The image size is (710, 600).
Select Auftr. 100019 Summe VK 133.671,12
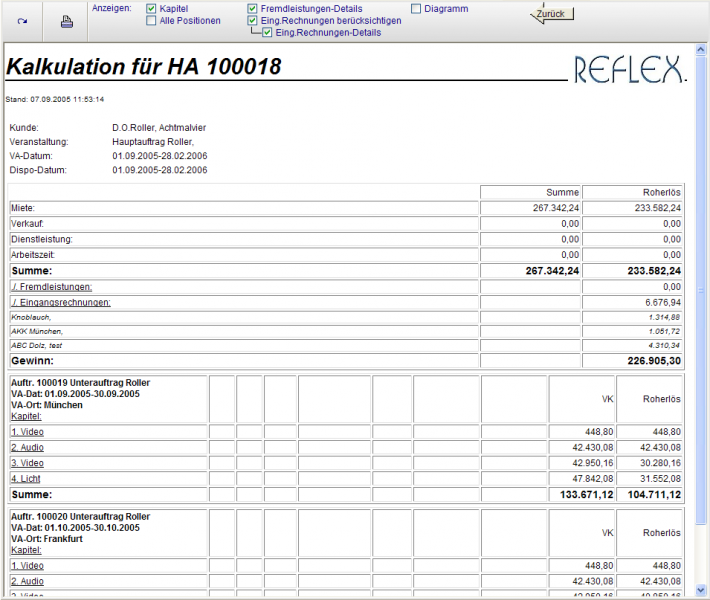(x=586, y=494)
